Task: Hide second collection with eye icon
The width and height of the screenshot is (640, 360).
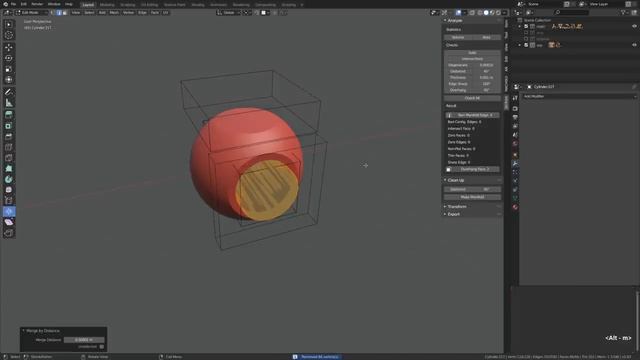Action: coord(634,45)
